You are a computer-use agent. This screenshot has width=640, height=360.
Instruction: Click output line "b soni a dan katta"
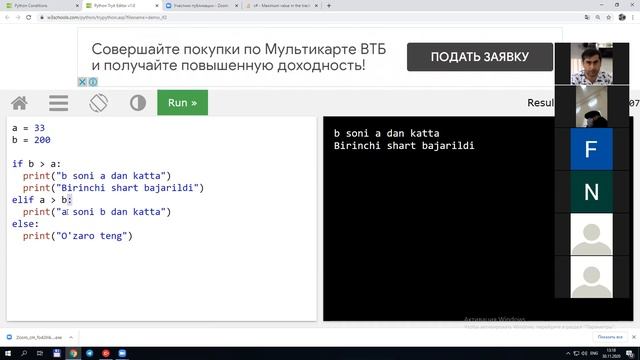click(x=387, y=133)
